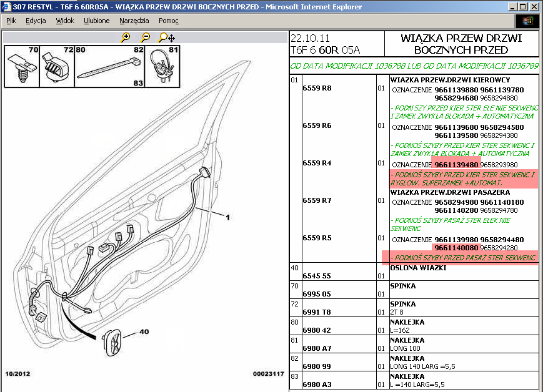Image resolution: width=543 pixels, height=392 pixels.
Task: Select thumbnail of clip part 72
Action: tap(57, 66)
